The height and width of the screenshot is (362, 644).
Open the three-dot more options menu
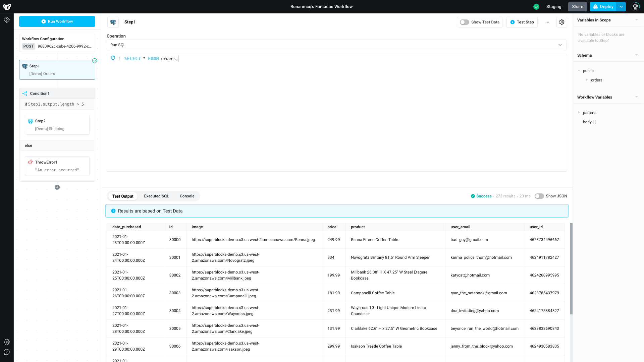[547, 22]
